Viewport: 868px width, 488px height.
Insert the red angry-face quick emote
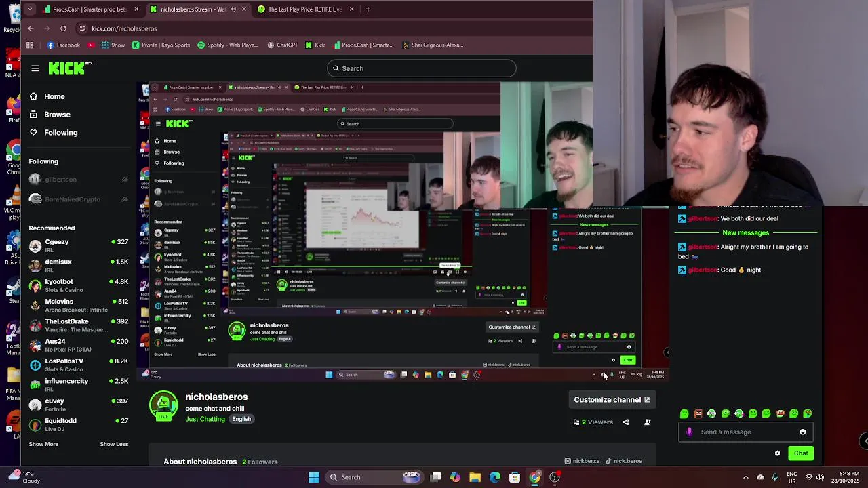pos(698,413)
